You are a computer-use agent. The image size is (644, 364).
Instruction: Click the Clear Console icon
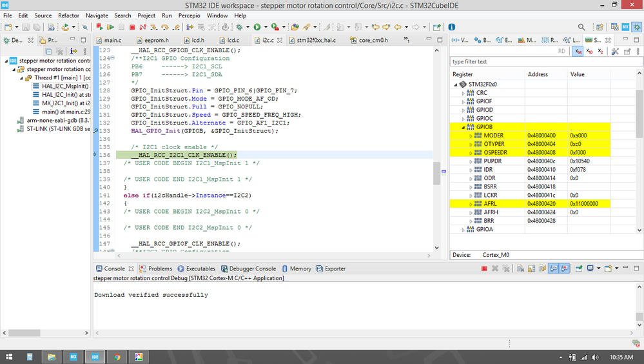pos(520,268)
